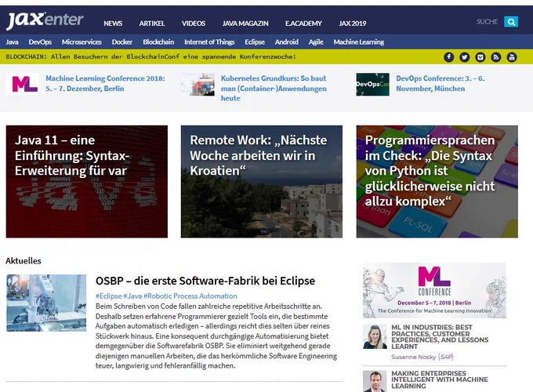533x392 pixels.
Task: Open the JAX 2019 menu
Action: (352, 24)
